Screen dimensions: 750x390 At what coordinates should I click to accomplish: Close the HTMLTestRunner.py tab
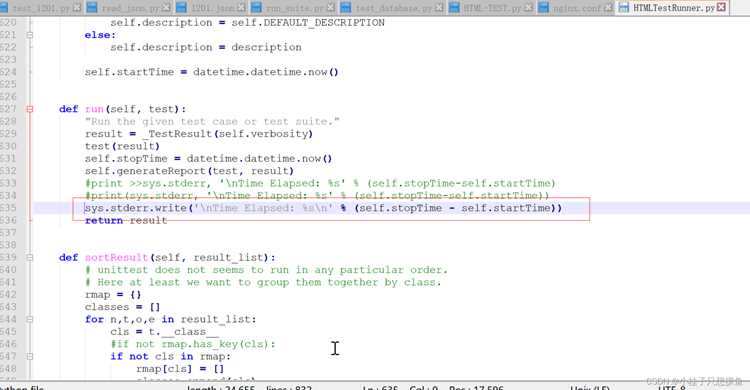point(721,7)
